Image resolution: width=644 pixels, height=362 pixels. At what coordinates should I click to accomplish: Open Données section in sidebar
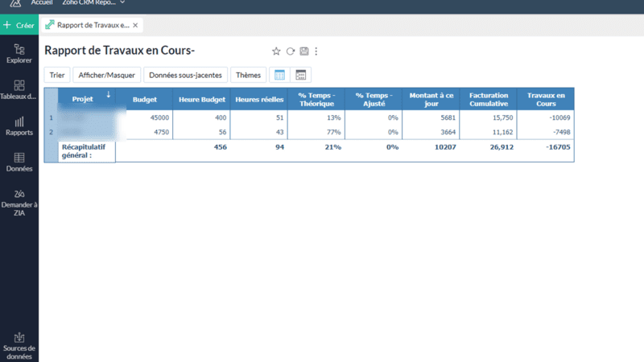pos(19,162)
